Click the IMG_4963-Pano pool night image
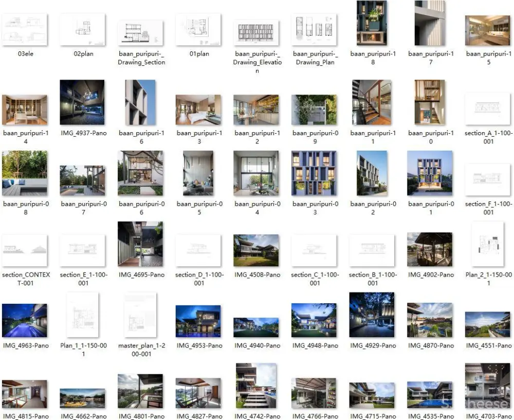The image size is (514, 420). 25,320
